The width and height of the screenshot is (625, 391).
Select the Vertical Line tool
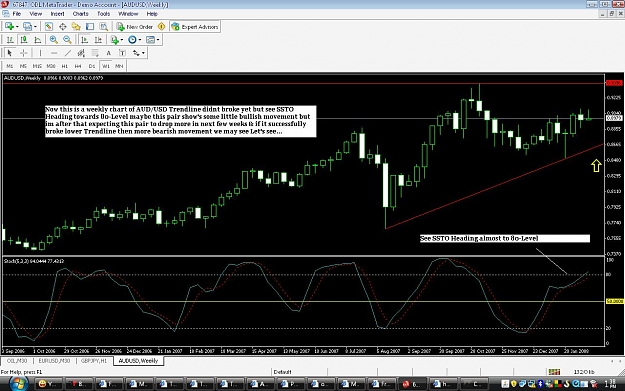click(40, 53)
